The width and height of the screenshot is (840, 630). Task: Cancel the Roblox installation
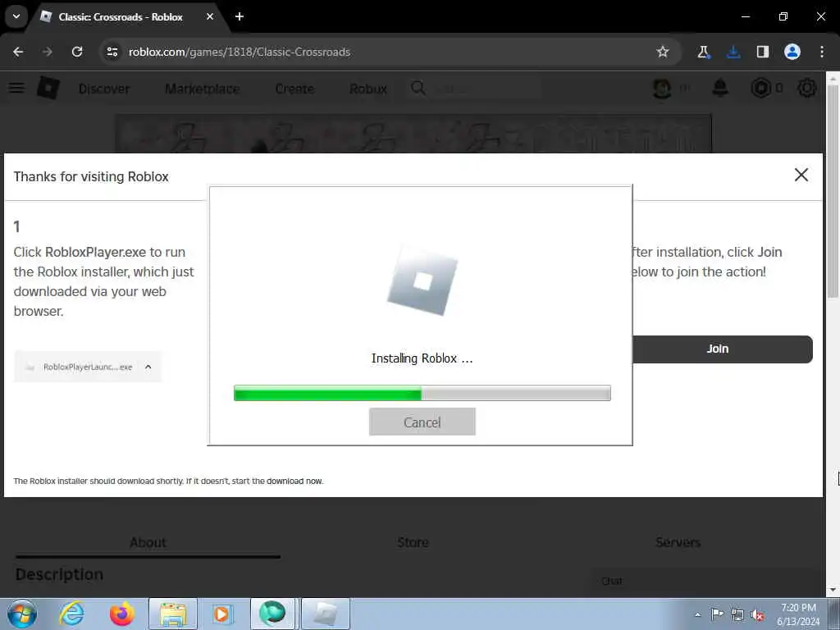click(422, 422)
